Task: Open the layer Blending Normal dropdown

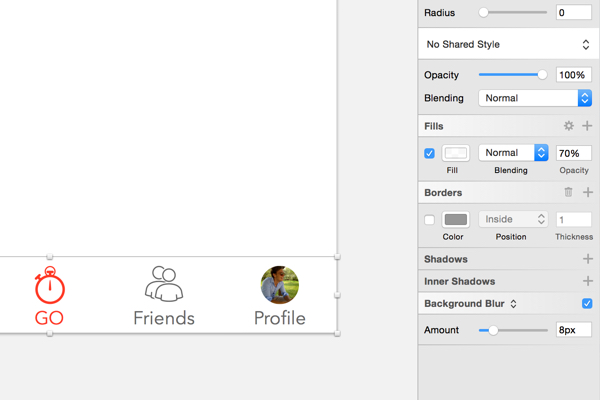Action: tap(535, 98)
